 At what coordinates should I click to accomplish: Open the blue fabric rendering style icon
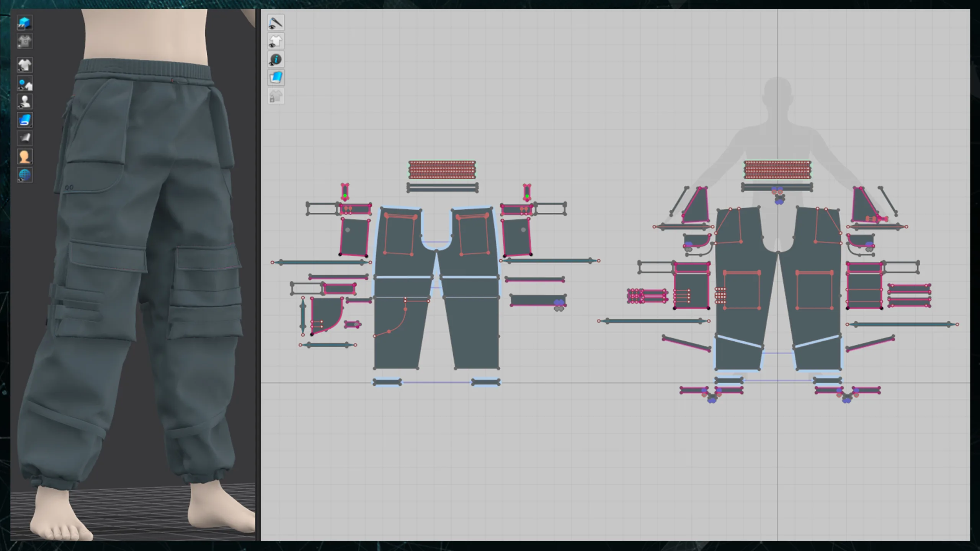(x=24, y=120)
